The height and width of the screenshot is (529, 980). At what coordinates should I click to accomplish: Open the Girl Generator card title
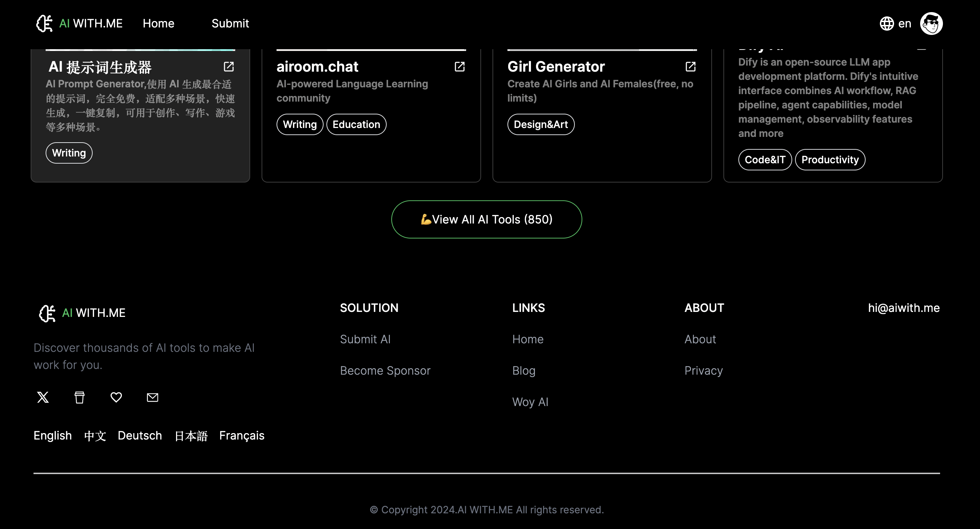pyautogui.click(x=556, y=67)
